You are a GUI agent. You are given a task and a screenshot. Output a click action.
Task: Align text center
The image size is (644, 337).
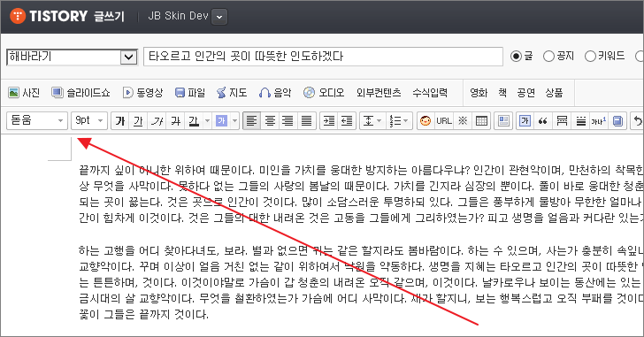[x=270, y=121]
